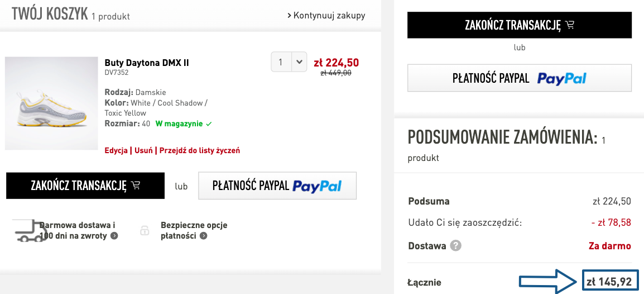The image size is (644, 294).
Task: Click product title Buty Daytona DMX II
Action: [147, 63]
